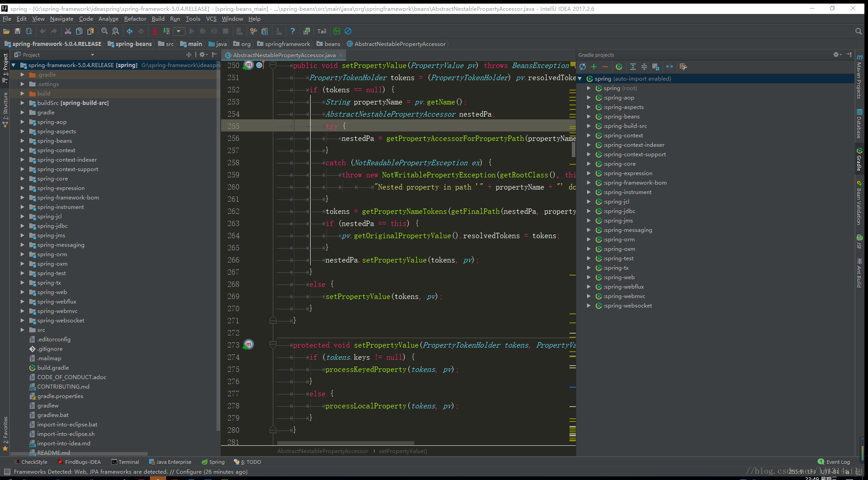Open the Refactor menu

tap(135, 19)
